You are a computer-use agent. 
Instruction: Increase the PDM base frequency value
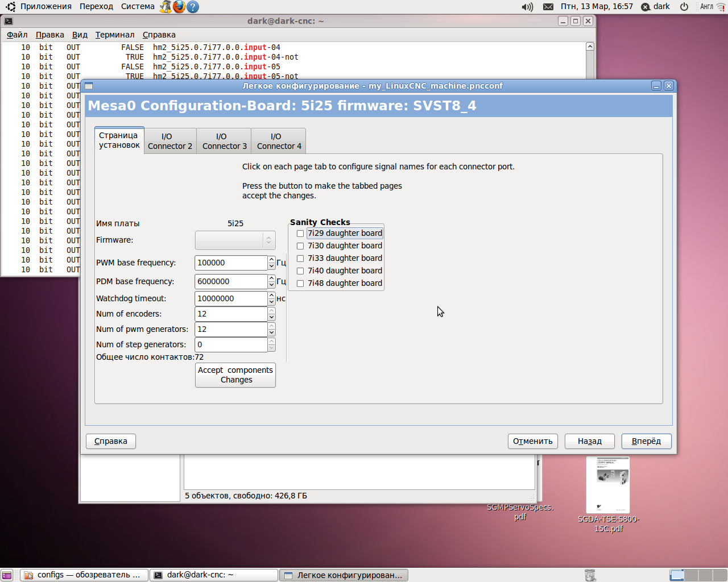point(271,278)
